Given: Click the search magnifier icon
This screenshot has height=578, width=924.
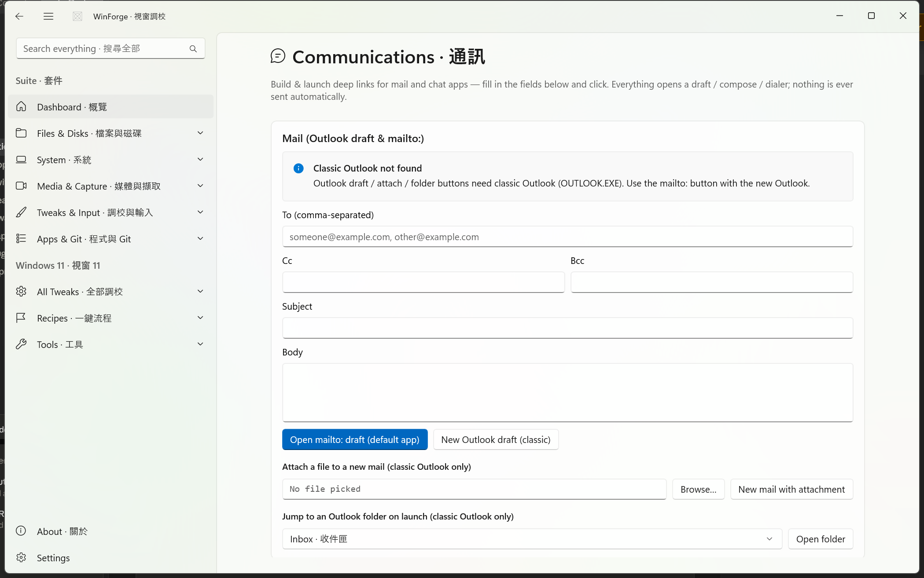Looking at the screenshot, I should pos(193,49).
